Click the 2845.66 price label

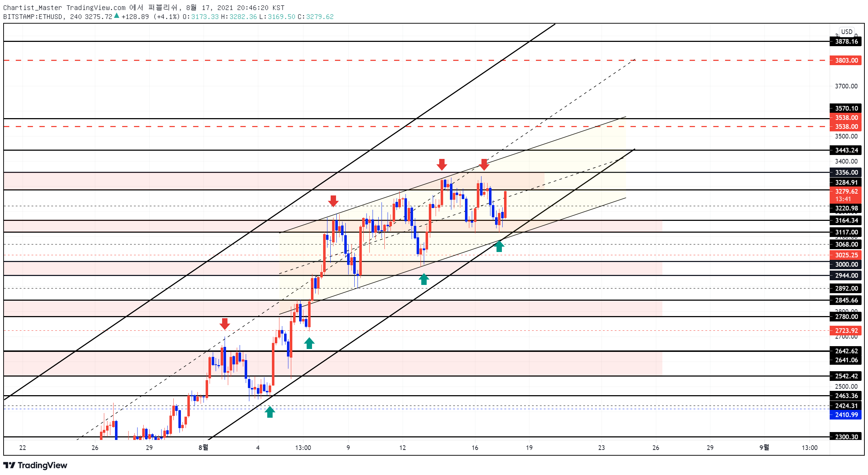(x=846, y=300)
